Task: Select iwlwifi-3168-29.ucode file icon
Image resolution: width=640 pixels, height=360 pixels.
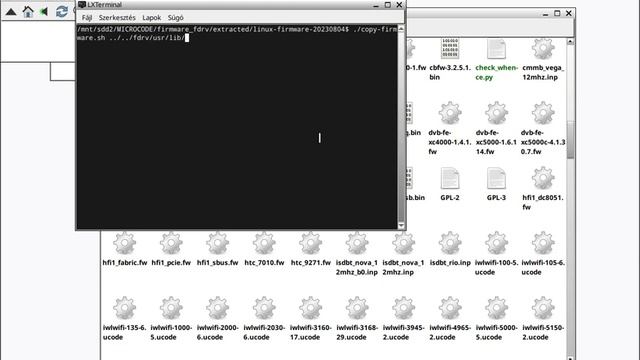Action: 357,308
